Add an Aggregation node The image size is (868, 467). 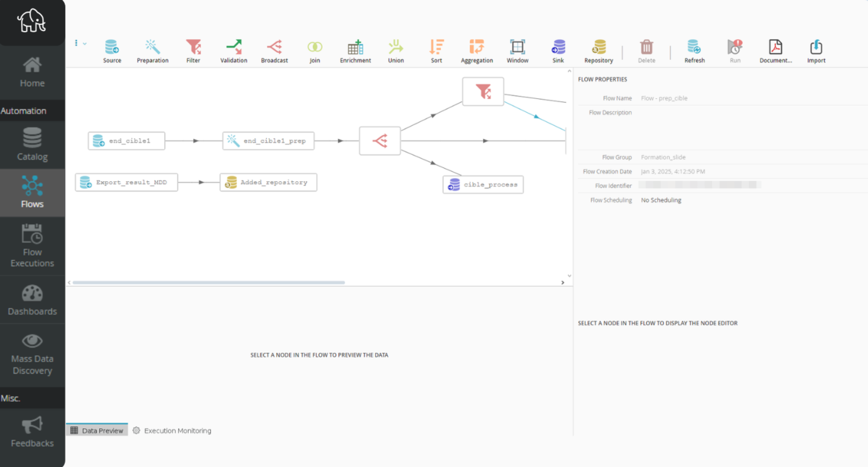(x=477, y=51)
